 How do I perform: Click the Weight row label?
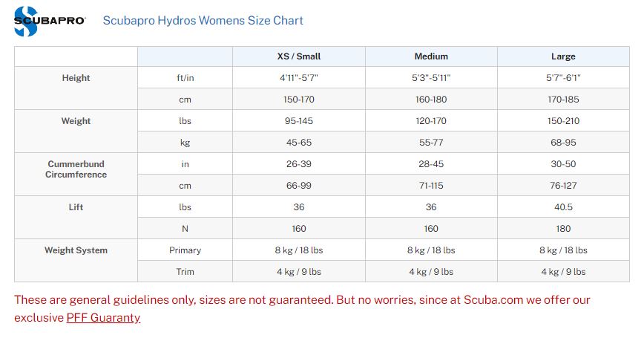76,121
